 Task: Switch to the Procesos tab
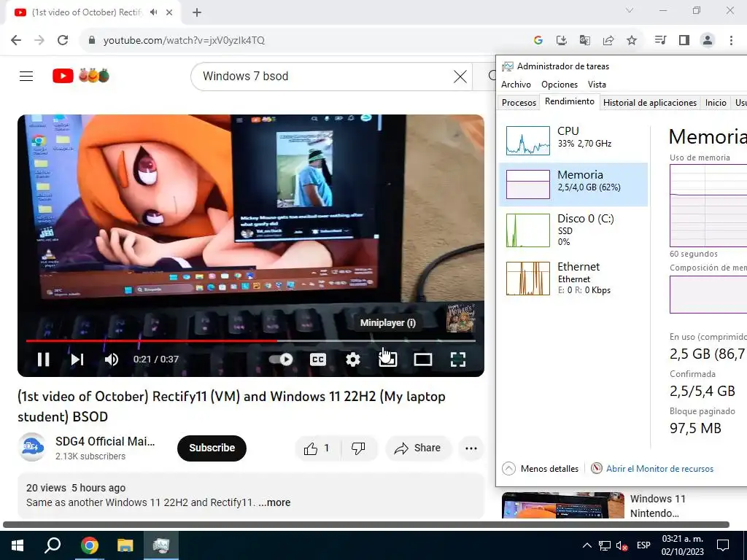(x=519, y=102)
